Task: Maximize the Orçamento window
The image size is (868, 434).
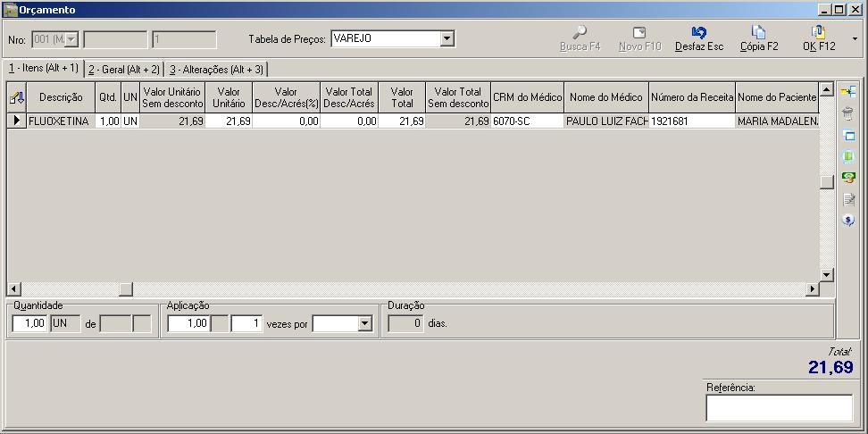Action: [839, 10]
